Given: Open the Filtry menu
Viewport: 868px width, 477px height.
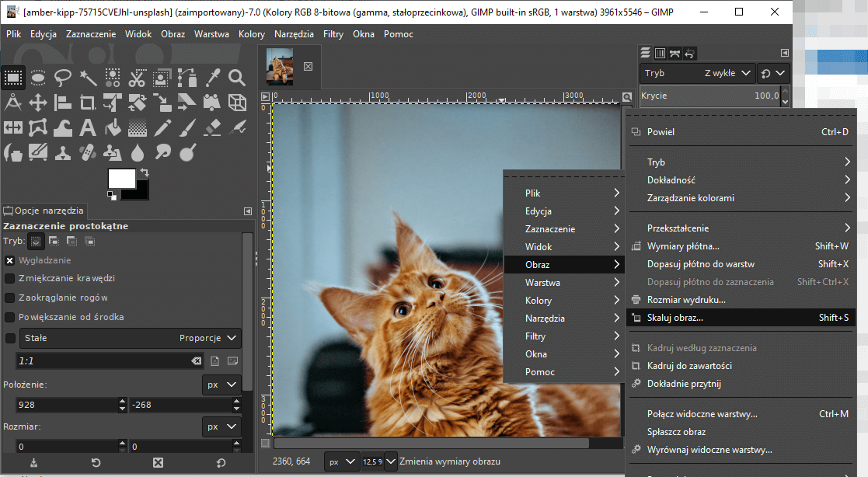Looking at the screenshot, I should (333, 34).
